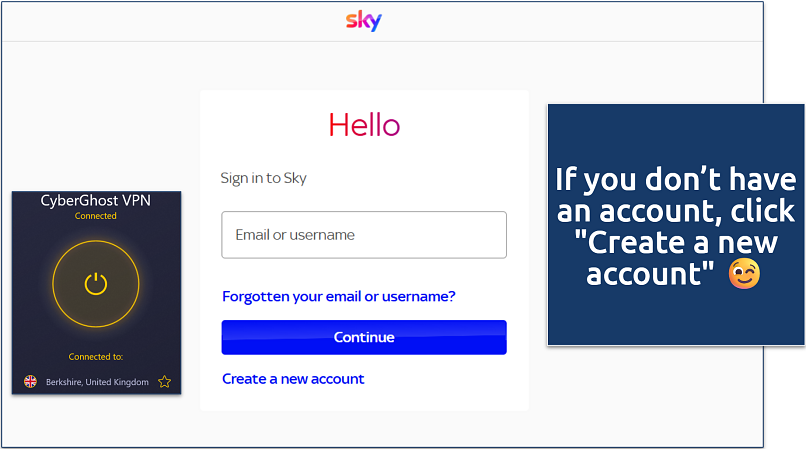Viewport: 806px width, 449px height.
Task: Follow the Create a new account link
Action: coord(293,379)
